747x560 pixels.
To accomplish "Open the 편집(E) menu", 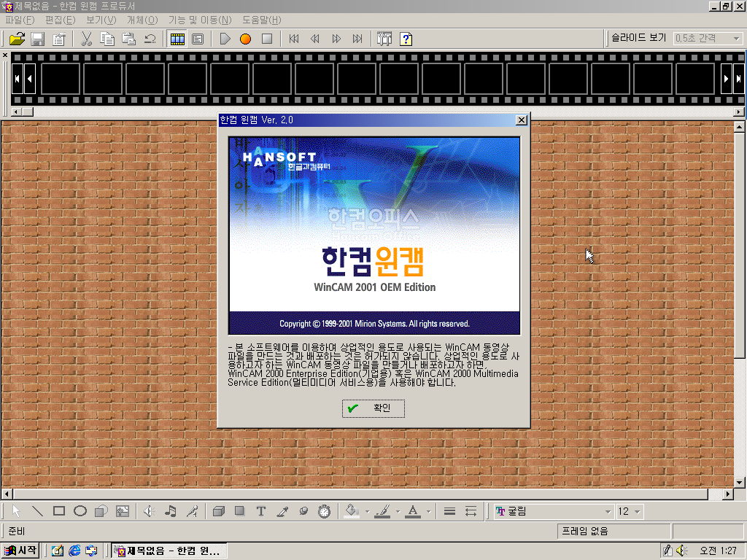I will pyautogui.click(x=61, y=20).
